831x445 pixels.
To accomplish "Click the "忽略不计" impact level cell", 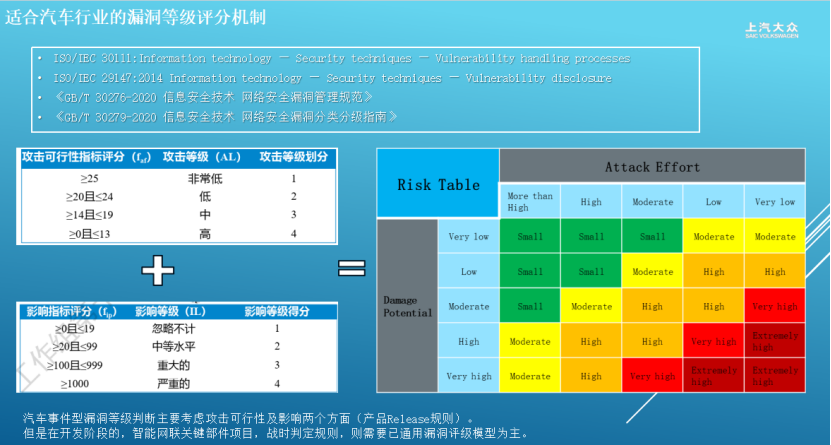I will pyautogui.click(x=173, y=329).
